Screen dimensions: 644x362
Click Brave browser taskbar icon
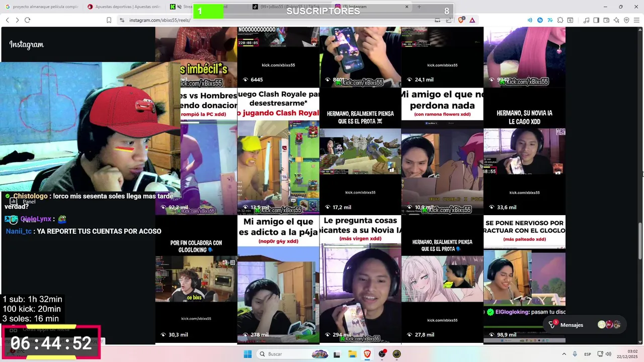pos(367,354)
